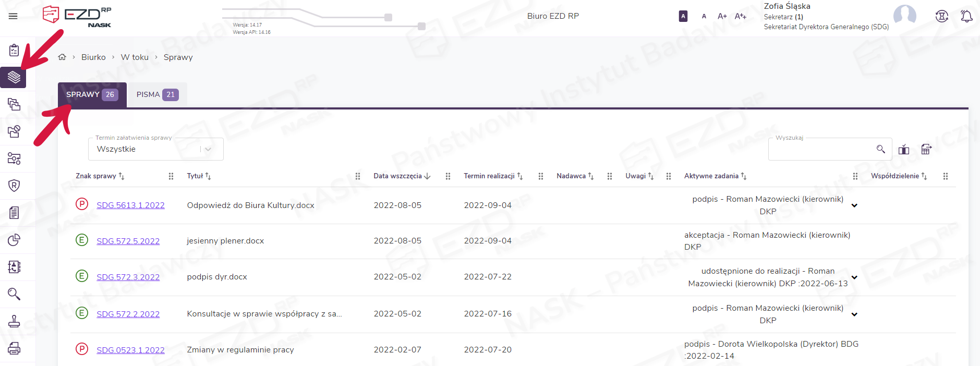Open case link SDG.572.5.2022

pyautogui.click(x=128, y=241)
